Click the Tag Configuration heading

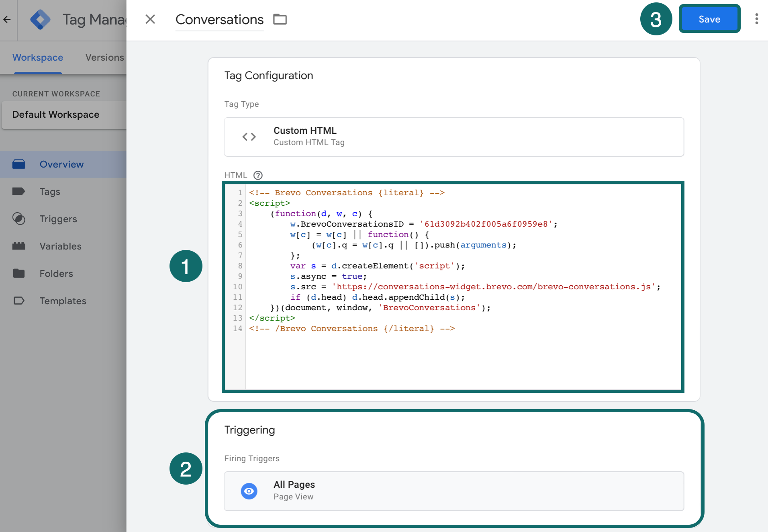pyautogui.click(x=269, y=76)
